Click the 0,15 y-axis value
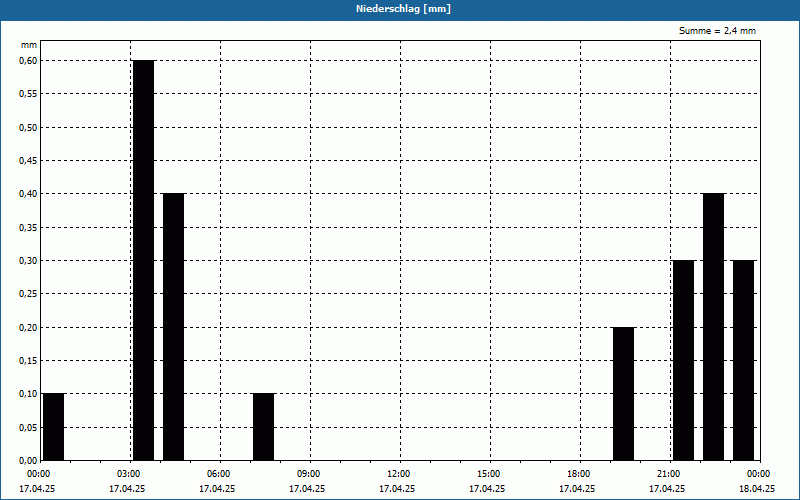The height and width of the screenshot is (500, 800). 28,361
